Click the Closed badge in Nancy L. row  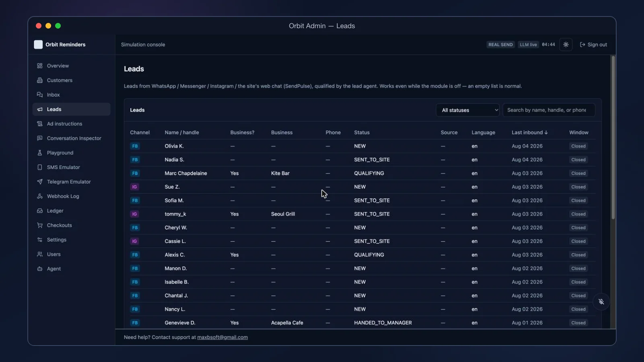click(578, 309)
